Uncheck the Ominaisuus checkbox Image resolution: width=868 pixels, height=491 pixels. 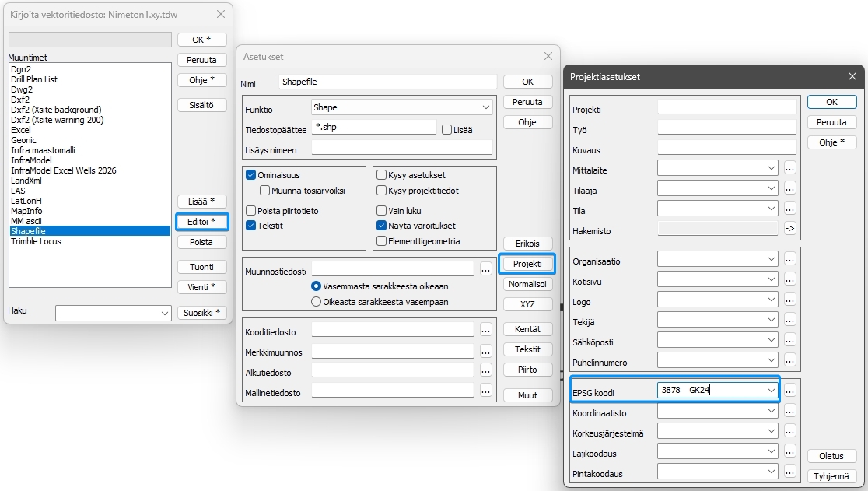pyautogui.click(x=250, y=175)
